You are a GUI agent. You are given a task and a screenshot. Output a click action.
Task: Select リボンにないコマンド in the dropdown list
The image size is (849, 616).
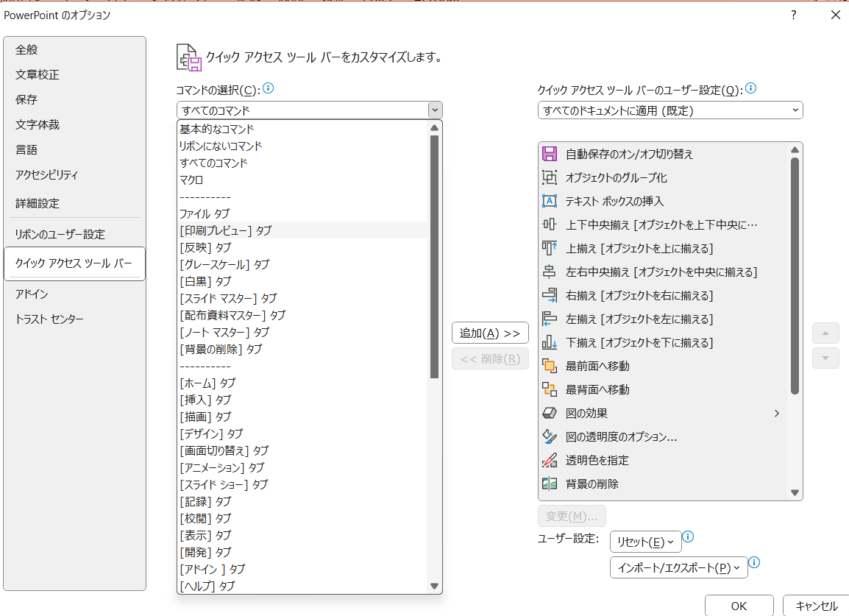click(x=302, y=146)
